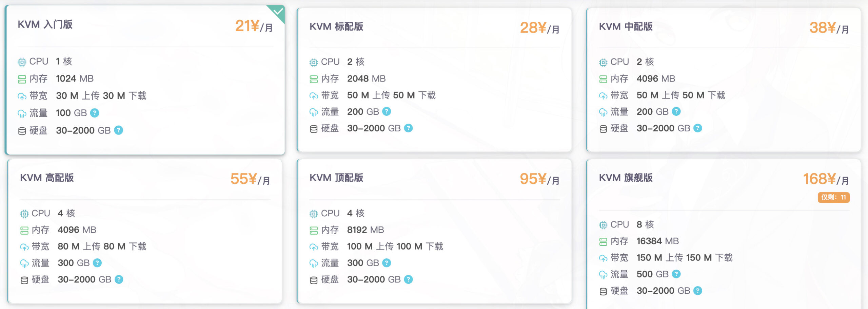The image size is (868, 309).
Task: Click the 仅剩: 11 stock badge
Action: (834, 197)
